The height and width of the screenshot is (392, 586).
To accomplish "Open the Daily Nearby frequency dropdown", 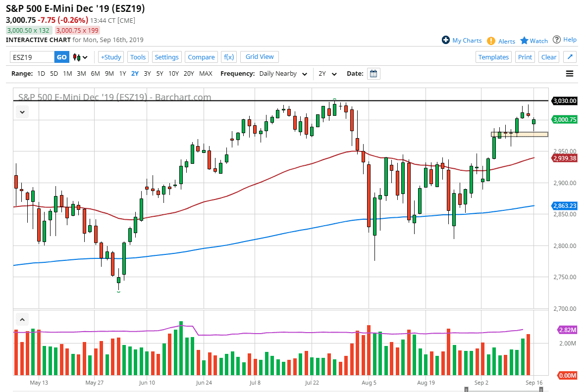I will click(283, 73).
